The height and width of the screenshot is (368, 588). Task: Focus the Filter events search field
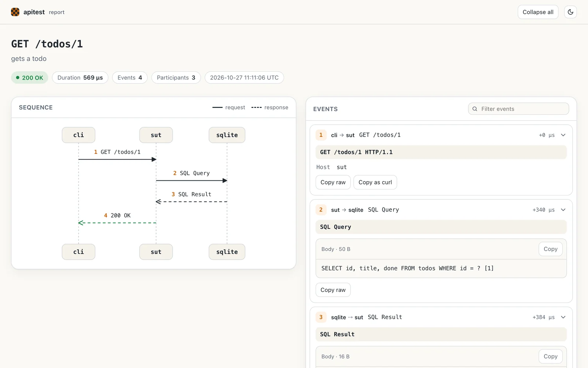click(x=519, y=109)
